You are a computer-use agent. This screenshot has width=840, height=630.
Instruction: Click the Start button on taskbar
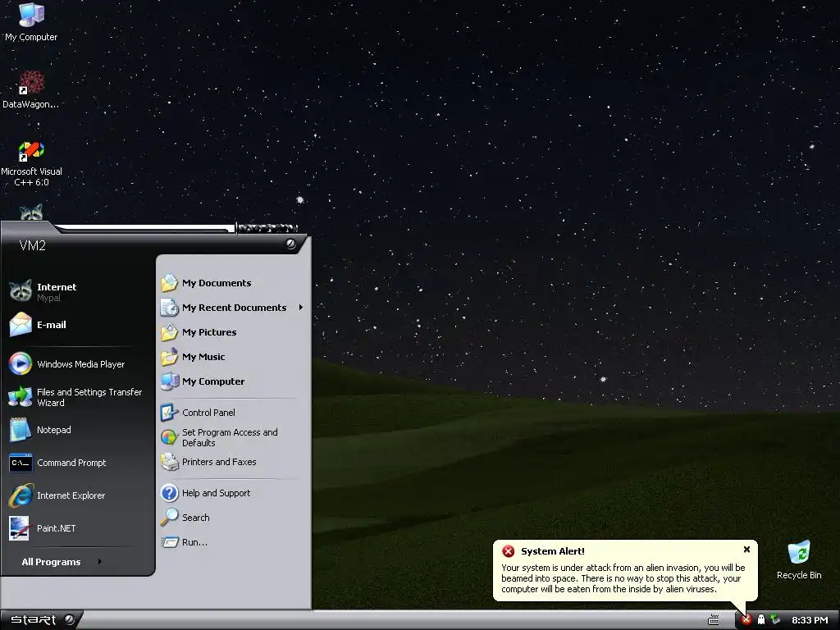point(42,620)
